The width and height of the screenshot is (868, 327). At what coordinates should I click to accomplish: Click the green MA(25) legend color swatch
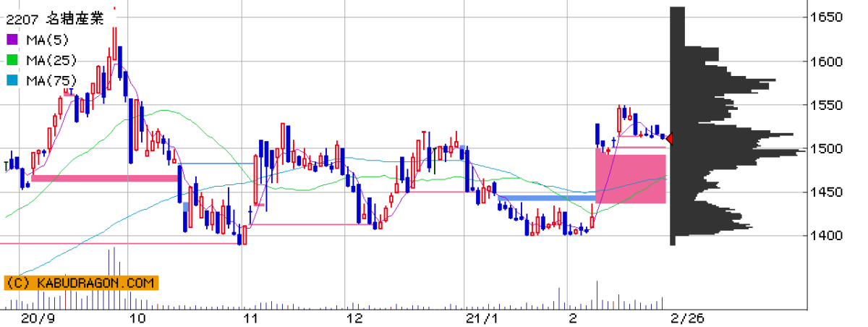pyautogui.click(x=12, y=60)
